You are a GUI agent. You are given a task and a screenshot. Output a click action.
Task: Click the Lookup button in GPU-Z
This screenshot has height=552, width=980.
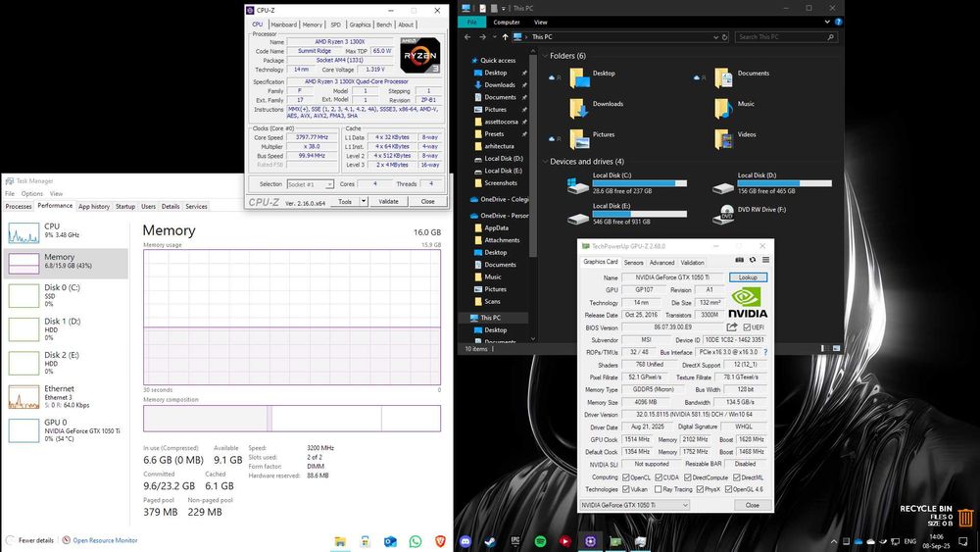749,277
